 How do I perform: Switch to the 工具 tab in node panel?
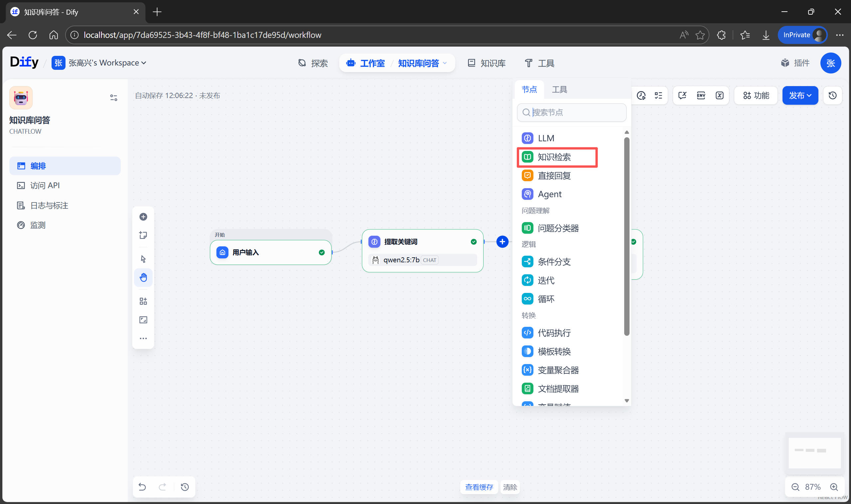[x=559, y=89]
